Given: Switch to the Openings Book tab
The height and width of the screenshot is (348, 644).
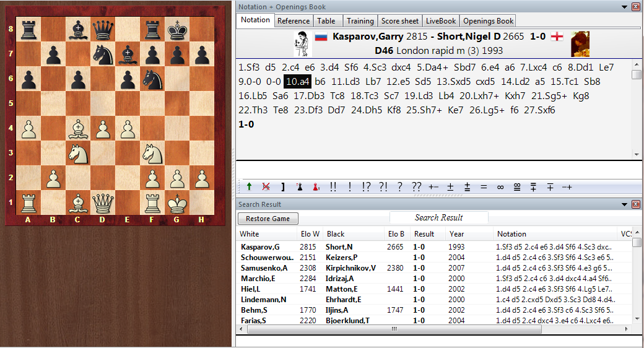Looking at the screenshot, I should point(489,21).
